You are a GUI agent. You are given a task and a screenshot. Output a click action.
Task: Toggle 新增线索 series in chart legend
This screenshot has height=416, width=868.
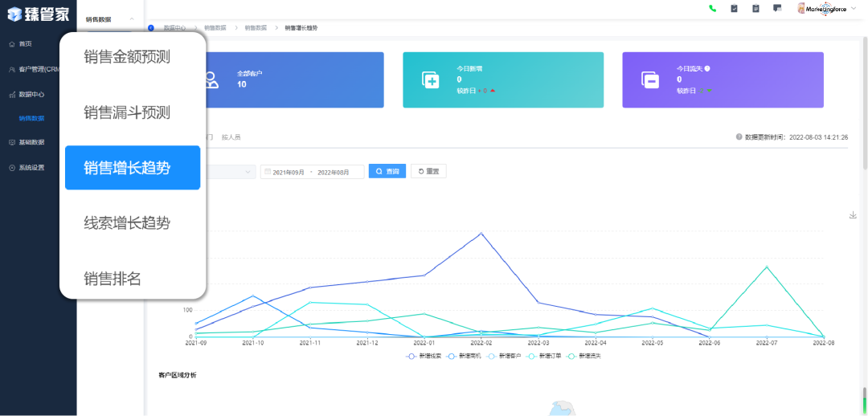click(424, 355)
